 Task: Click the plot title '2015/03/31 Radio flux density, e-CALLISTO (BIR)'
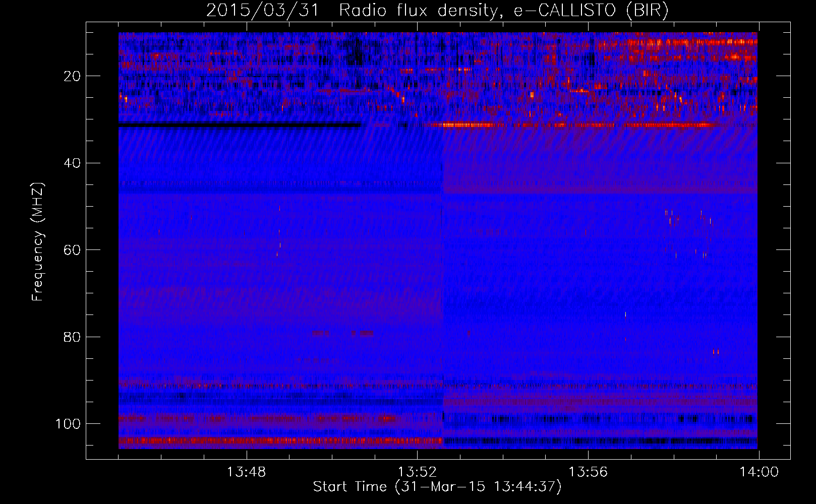[437, 11]
